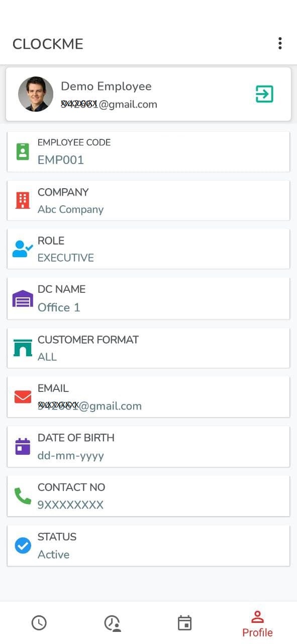Open the clock tab in bottom navigation
The height and width of the screenshot is (644, 297).
click(39, 623)
